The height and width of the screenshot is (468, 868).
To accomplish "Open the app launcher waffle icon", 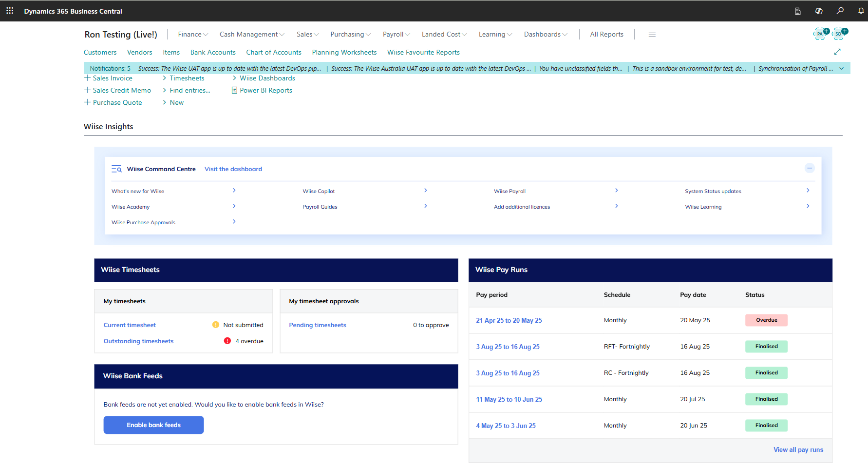I will 10,11.
